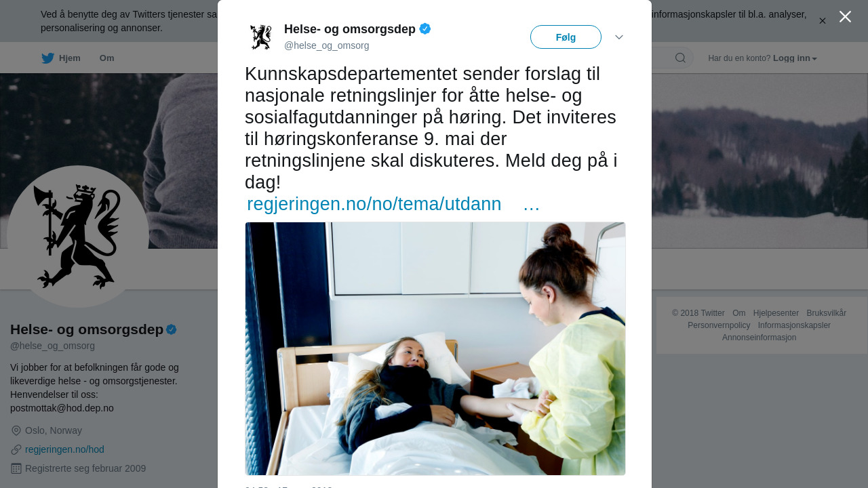
Task: Close the tweet overlay with the X
Action: click(845, 17)
